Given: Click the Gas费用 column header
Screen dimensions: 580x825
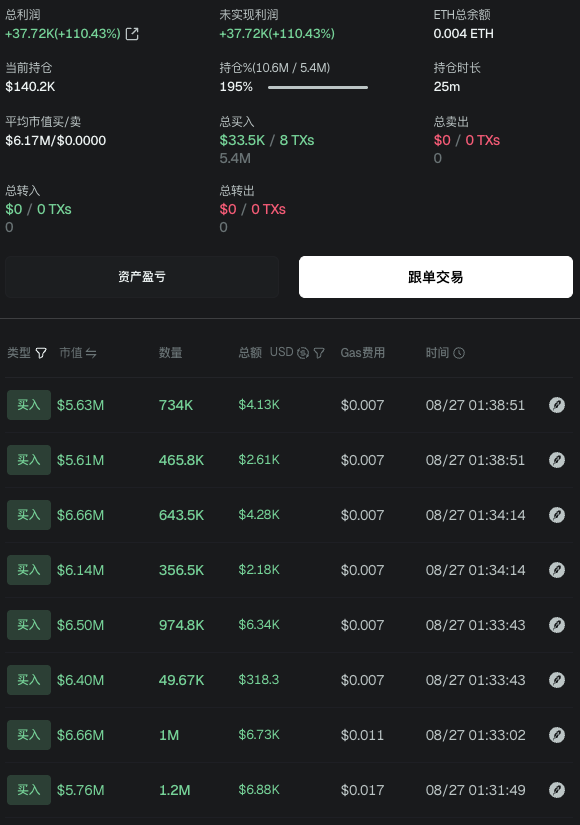Looking at the screenshot, I should [x=363, y=353].
